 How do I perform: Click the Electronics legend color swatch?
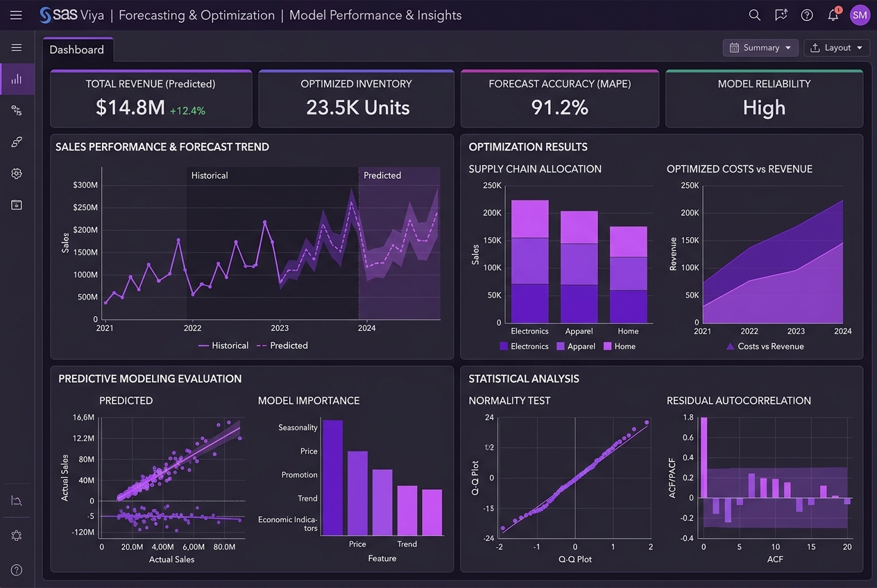504,346
